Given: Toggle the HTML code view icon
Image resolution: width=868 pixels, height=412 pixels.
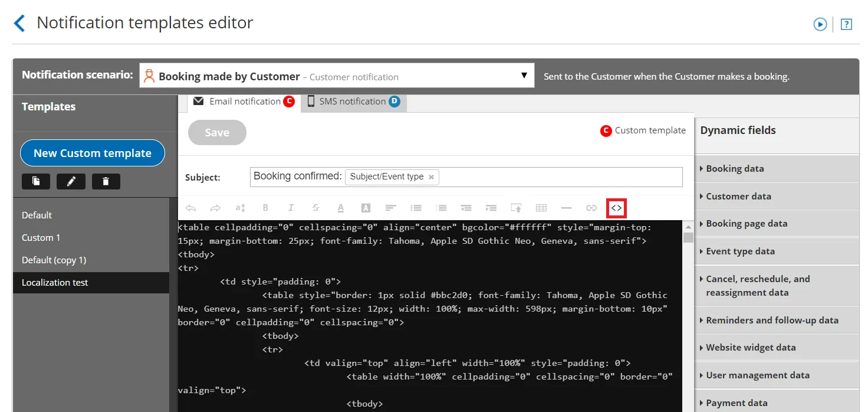Looking at the screenshot, I should point(616,208).
